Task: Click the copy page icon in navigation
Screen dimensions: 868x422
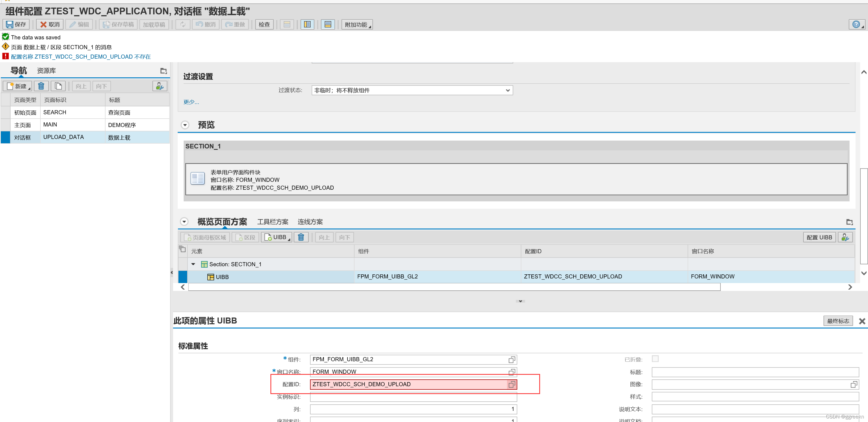Action: [x=58, y=86]
